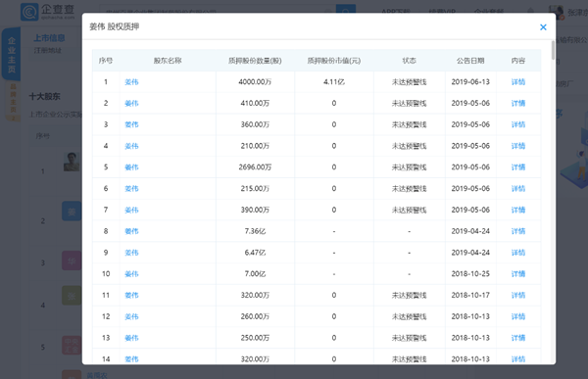This screenshot has width=588, height=379.
Task: Open 详情 link for row 1
Action: pos(517,81)
